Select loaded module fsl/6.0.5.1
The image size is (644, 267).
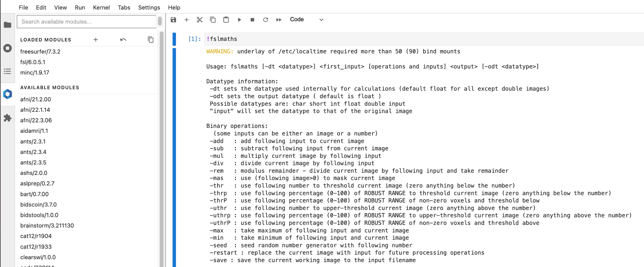tap(33, 62)
